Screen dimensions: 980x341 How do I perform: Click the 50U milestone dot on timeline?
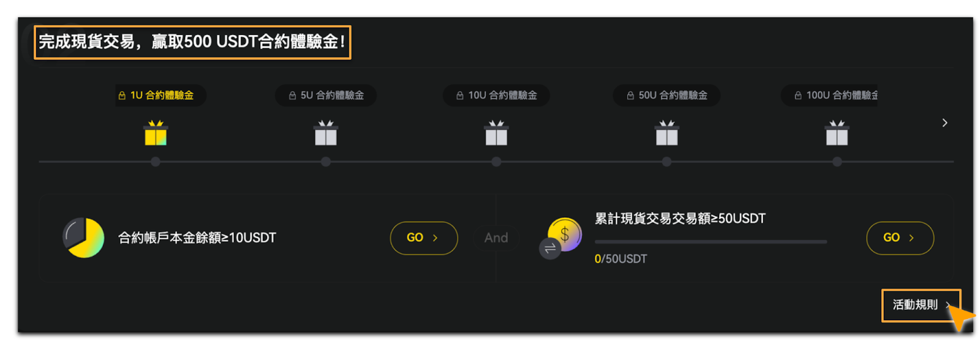(666, 162)
